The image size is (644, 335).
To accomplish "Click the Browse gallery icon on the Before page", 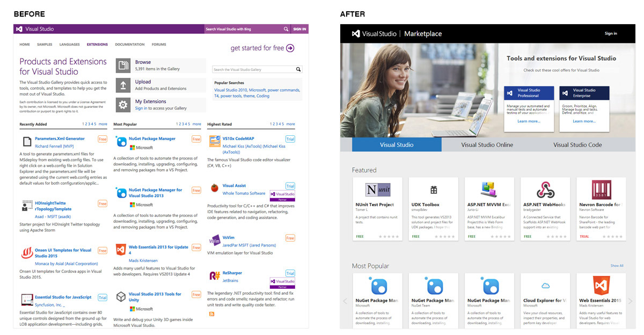I will (x=123, y=65).
